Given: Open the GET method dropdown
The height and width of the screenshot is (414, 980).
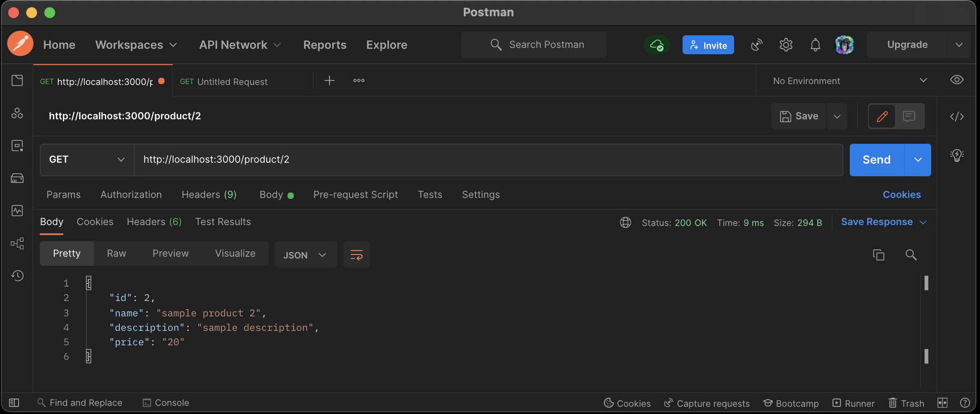Looking at the screenshot, I should [85, 160].
